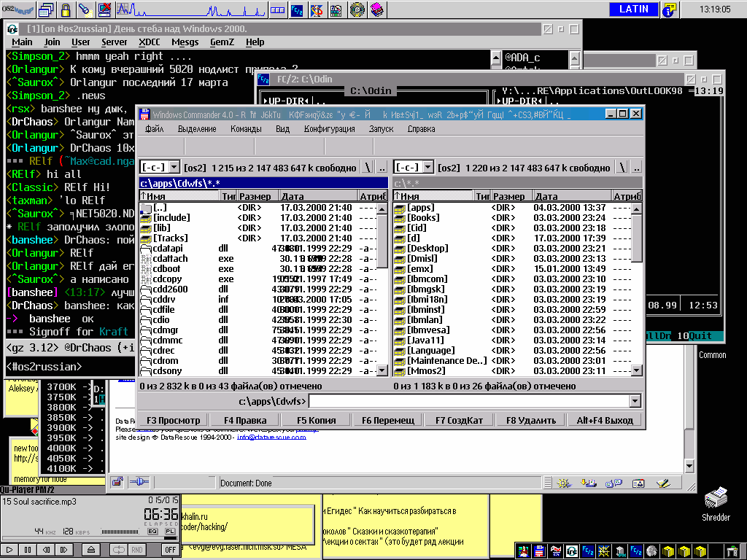
Task: Open the [include] folder in left panel
Action: [171, 217]
